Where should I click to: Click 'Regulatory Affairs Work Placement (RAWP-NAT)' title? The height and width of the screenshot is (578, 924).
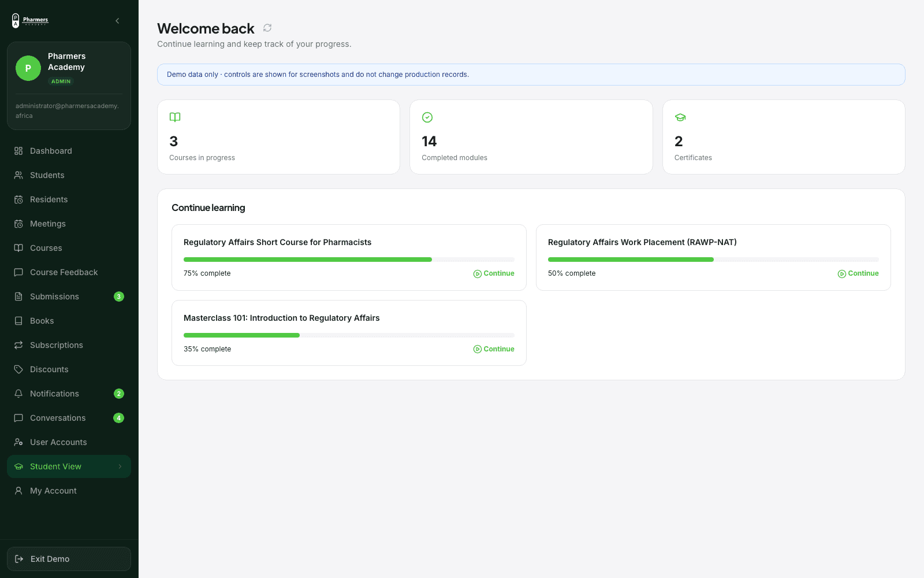pos(642,242)
